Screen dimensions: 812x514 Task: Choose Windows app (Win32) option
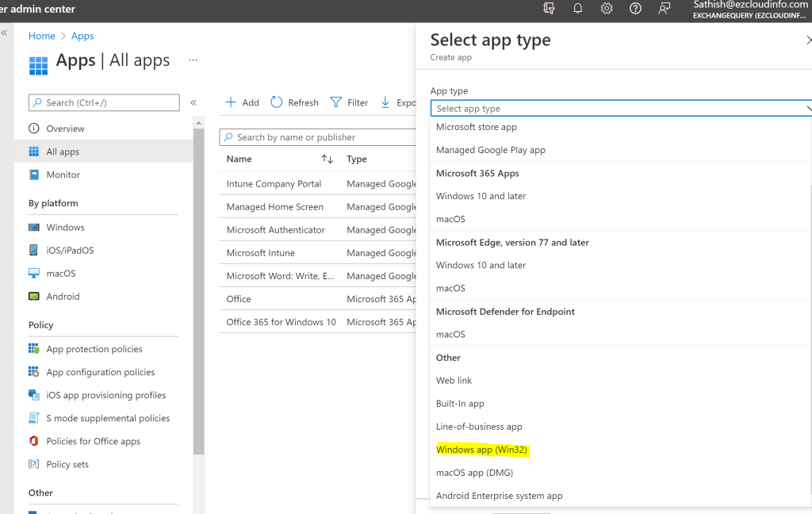click(481, 450)
